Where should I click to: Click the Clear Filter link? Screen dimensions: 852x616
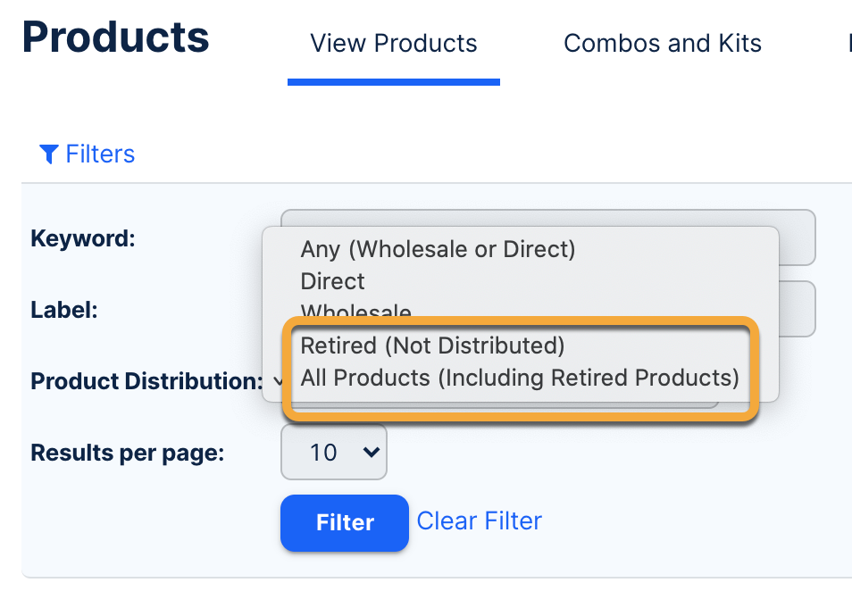[479, 520]
